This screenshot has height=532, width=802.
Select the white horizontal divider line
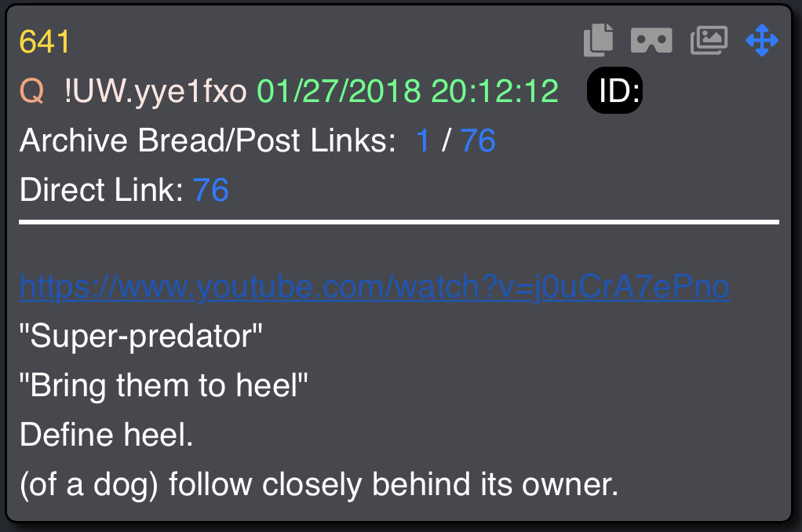399,222
